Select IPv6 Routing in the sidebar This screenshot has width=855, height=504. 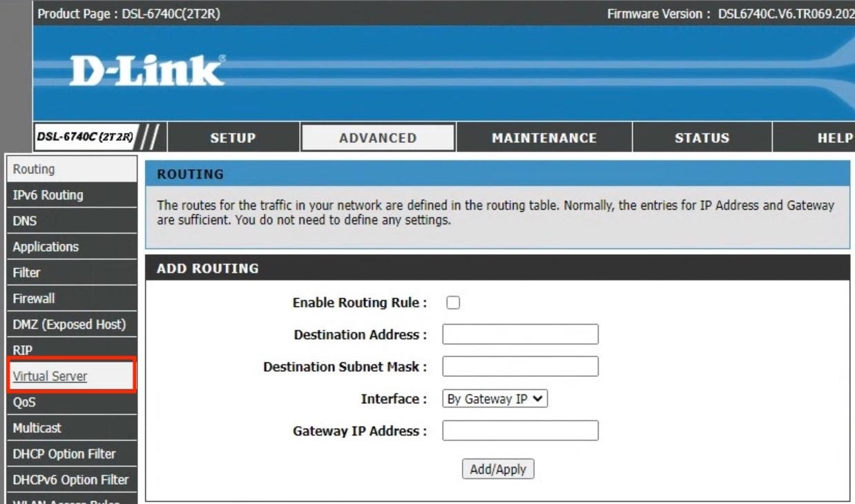point(48,195)
